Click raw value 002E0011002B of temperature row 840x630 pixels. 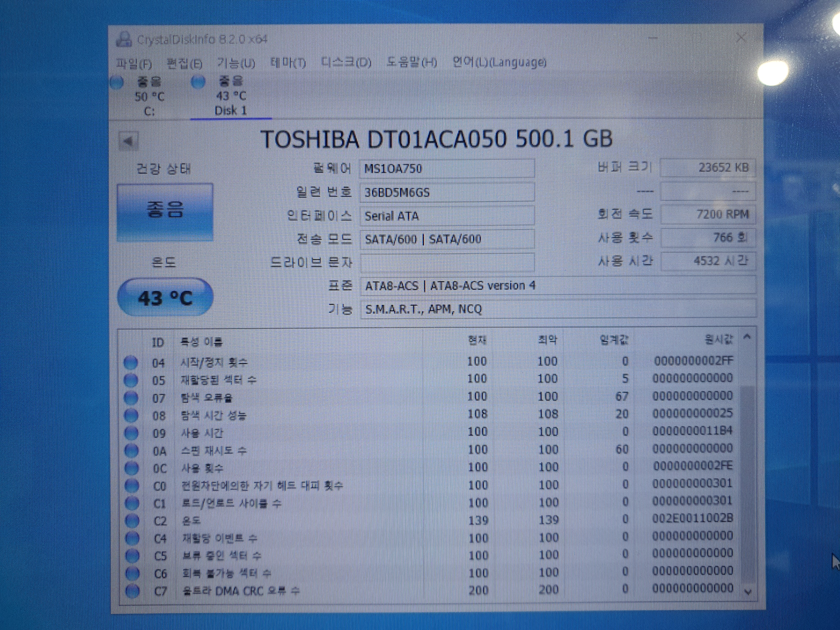[693, 518]
